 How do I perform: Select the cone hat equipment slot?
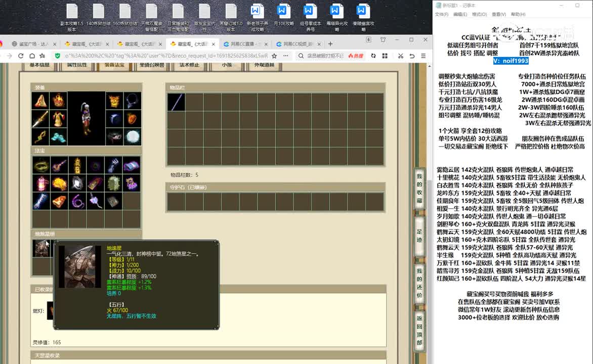click(x=40, y=101)
